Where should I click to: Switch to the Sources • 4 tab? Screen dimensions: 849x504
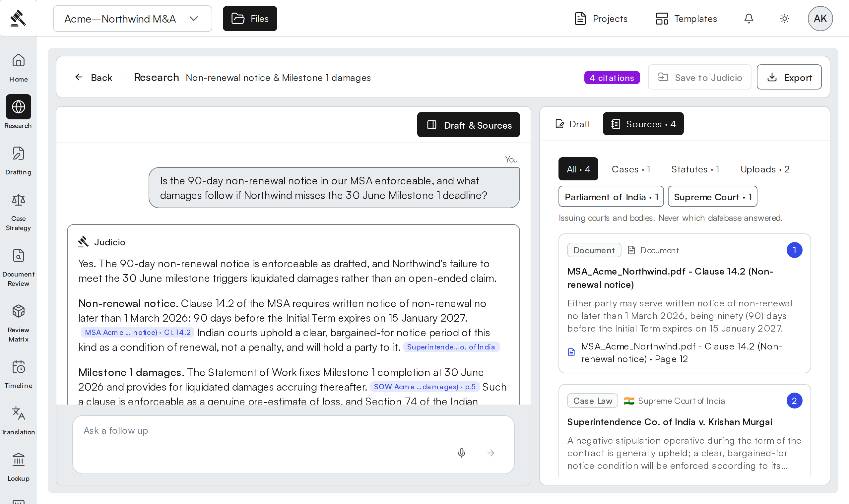pos(643,124)
